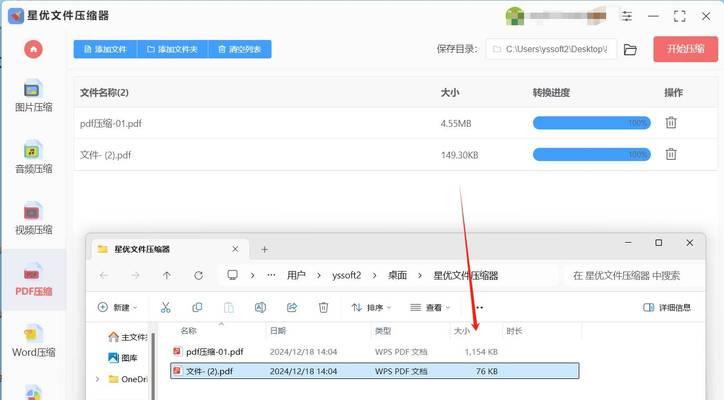Select 文件- (2).pdf row in compressor list
Viewport: 724px width, 400px height.
coord(395,154)
